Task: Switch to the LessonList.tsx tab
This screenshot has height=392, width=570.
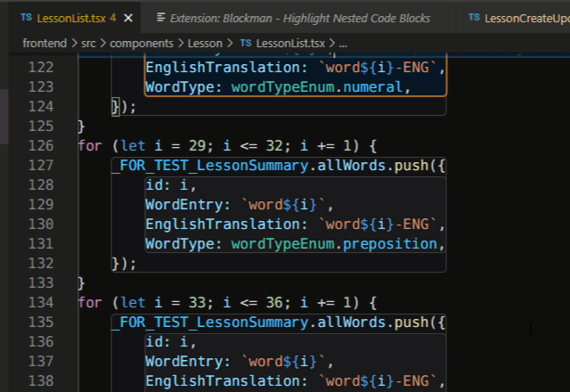Action: click(x=71, y=18)
